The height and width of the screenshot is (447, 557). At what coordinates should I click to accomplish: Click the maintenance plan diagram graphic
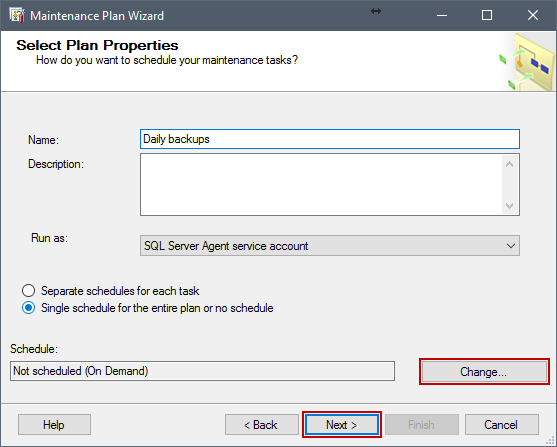pyautogui.click(x=527, y=61)
